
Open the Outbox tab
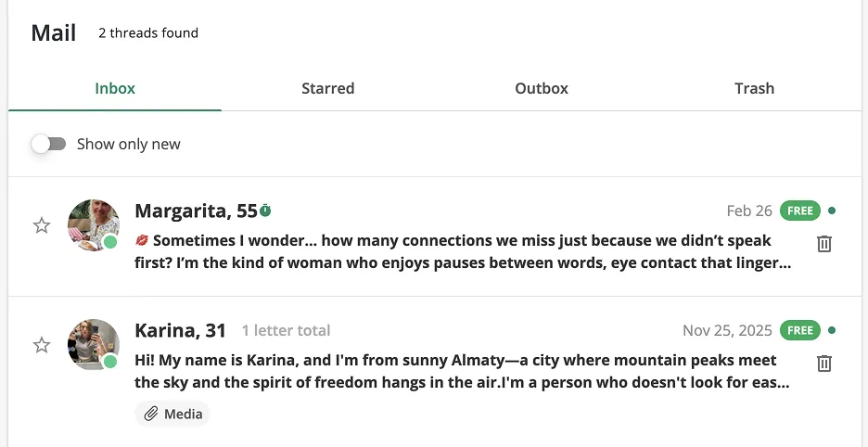click(542, 89)
